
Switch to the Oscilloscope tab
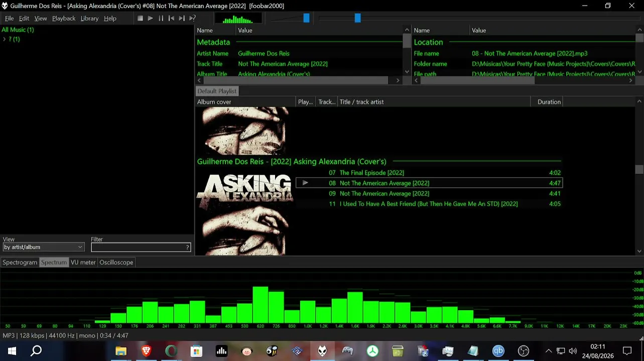tap(116, 262)
